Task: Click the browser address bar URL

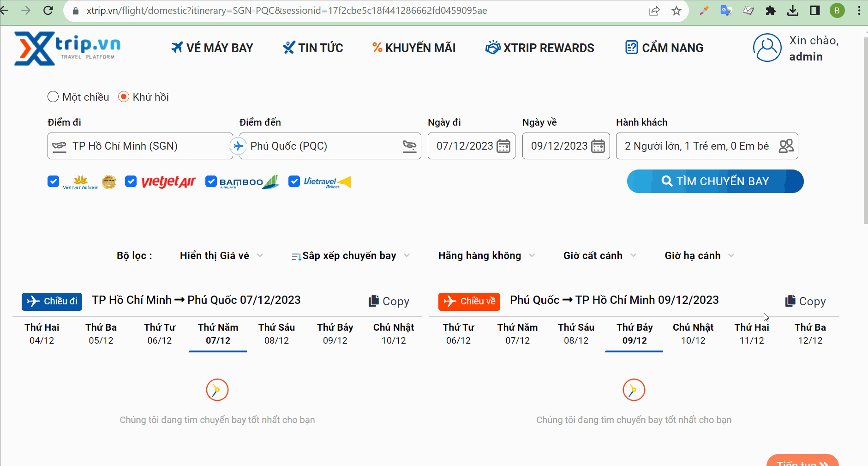Action: click(x=287, y=11)
